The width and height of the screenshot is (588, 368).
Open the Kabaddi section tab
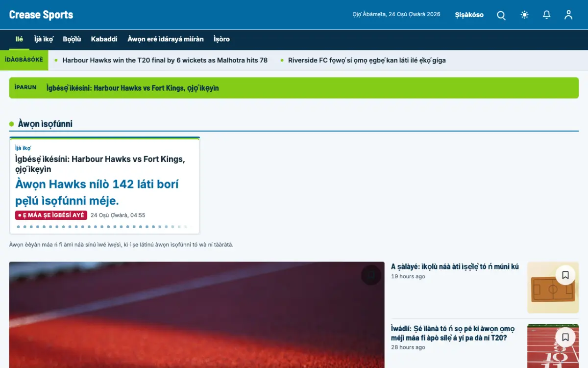click(x=104, y=39)
